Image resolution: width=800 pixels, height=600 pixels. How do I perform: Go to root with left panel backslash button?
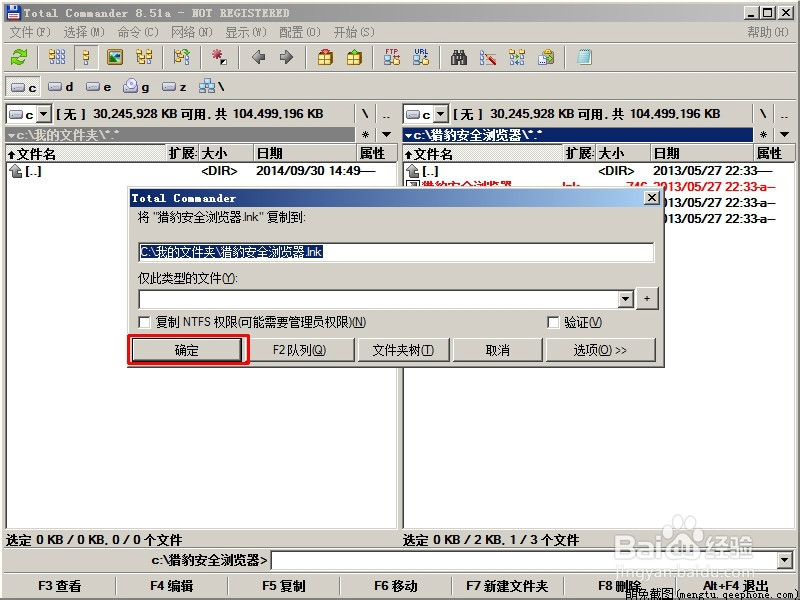(365, 114)
